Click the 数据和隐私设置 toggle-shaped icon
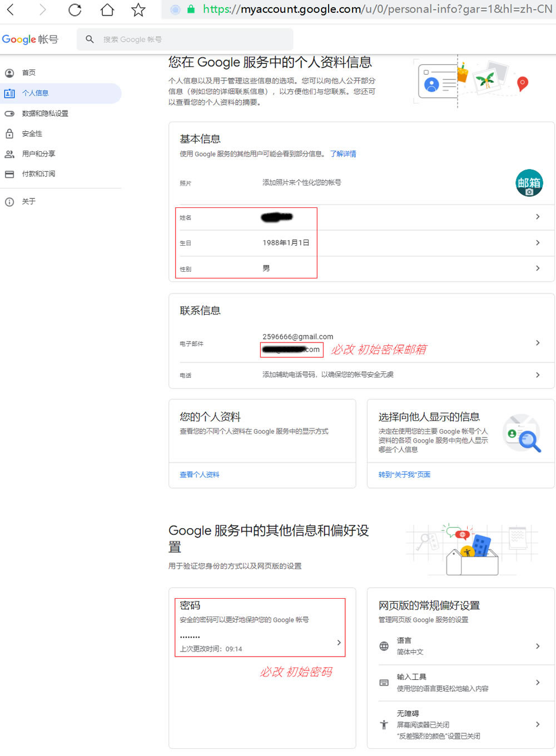The height and width of the screenshot is (756, 556). point(9,113)
